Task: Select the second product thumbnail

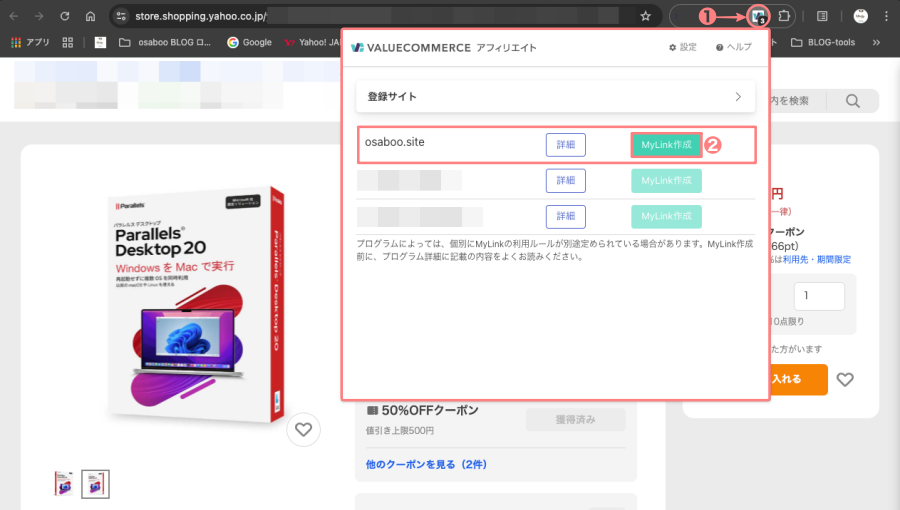Action: point(95,484)
